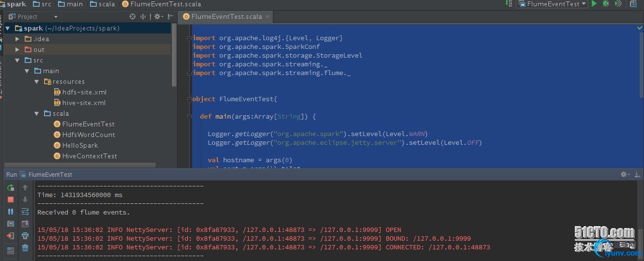644x261 pixels.
Task: Click 'val hostname = args(0)' line
Action: point(250,160)
